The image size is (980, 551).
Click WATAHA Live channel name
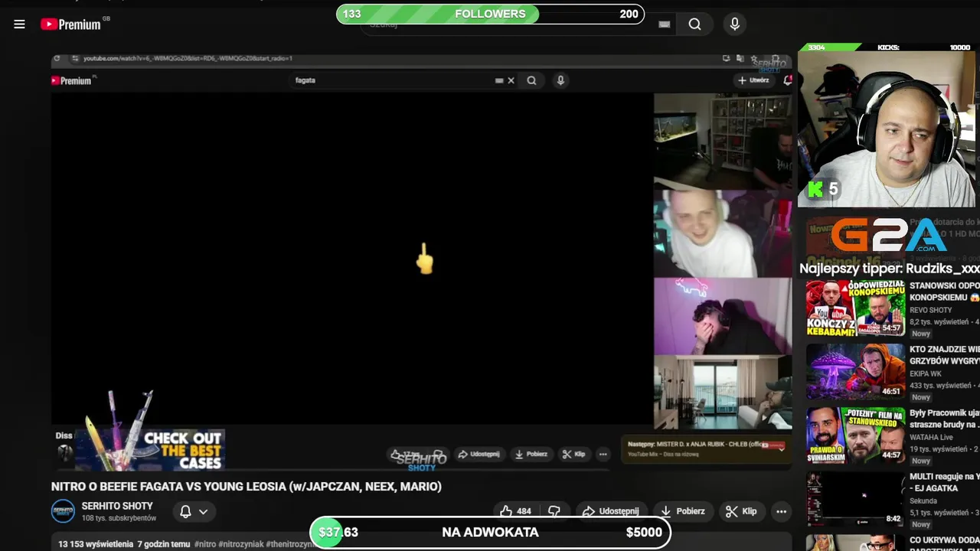(x=931, y=437)
